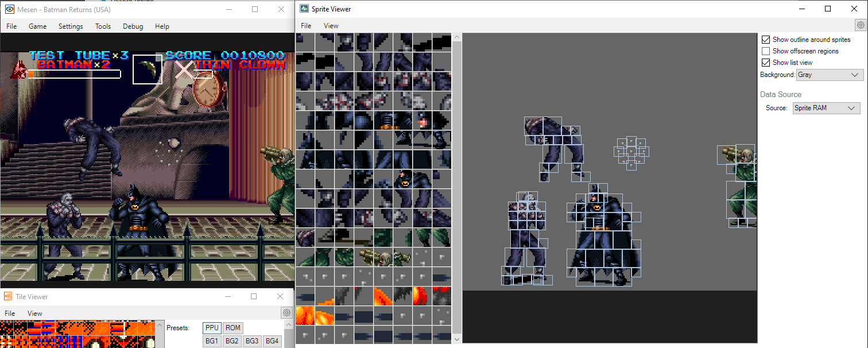The height and width of the screenshot is (348, 868).
Task: Open View menu in Sprite Viewer
Action: click(x=331, y=25)
